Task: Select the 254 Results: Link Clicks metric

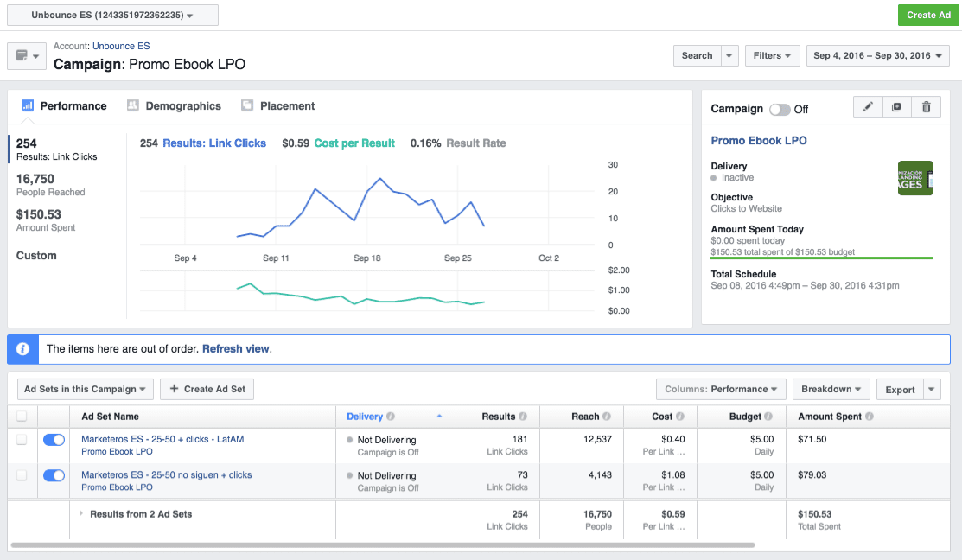Action: pos(56,149)
